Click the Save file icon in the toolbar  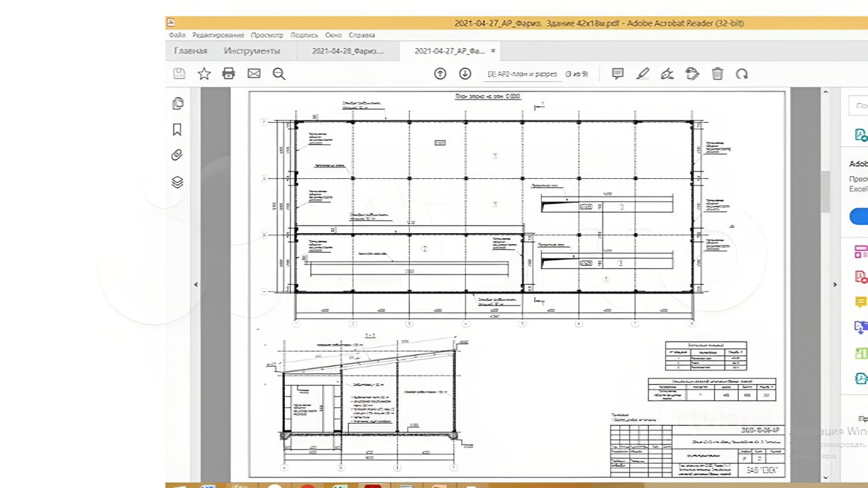[x=179, y=74]
